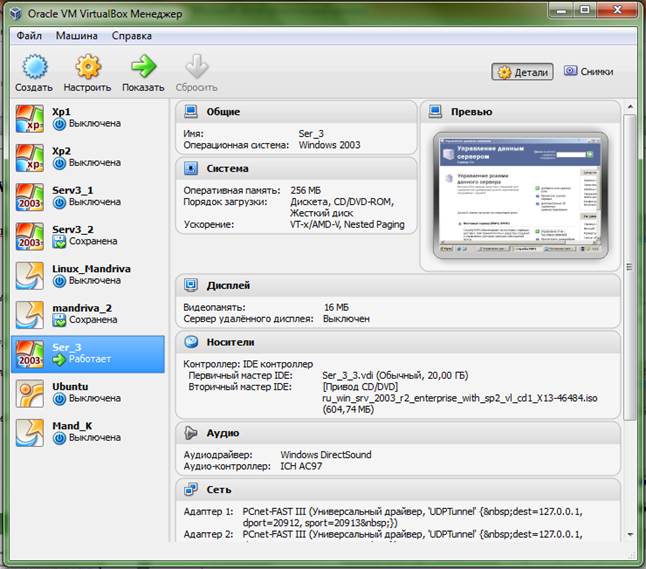Click the Ser_3 Windows 2003 icon

[x=30, y=354]
